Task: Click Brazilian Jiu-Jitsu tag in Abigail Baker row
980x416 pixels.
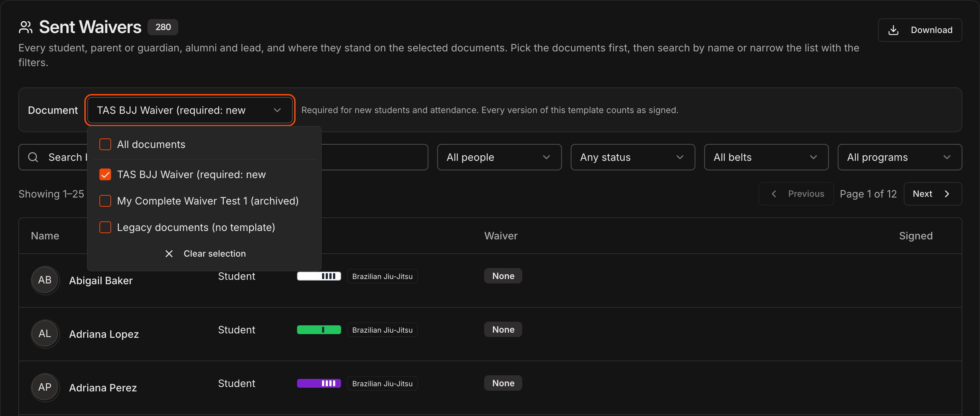Action: [x=382, y=276]
